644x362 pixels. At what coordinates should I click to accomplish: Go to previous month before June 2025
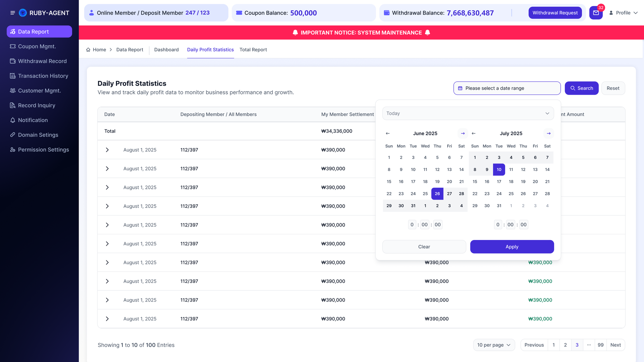[x=387, y=133]
